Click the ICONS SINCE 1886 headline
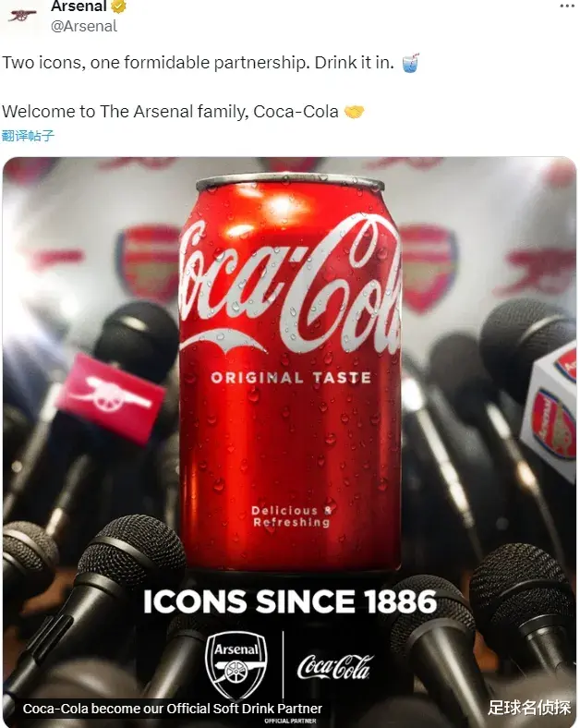Screen dimensions: 580x728 [290, 601]
